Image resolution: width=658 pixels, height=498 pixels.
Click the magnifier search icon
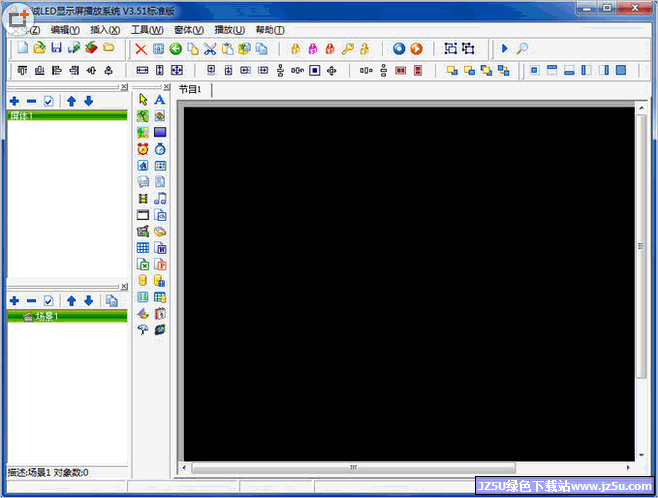pos(522,49)
